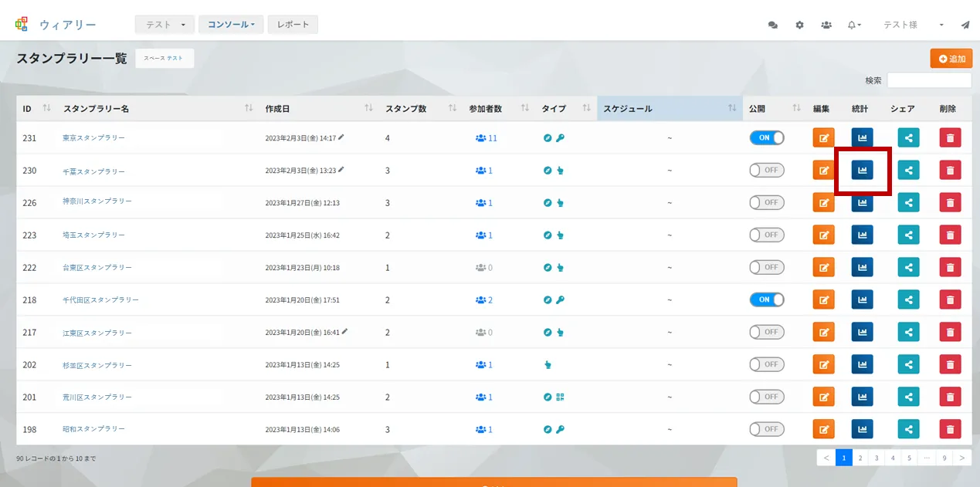
Task: Delete 東京スタンプラリー with trash icon
Action: (951, 138)
